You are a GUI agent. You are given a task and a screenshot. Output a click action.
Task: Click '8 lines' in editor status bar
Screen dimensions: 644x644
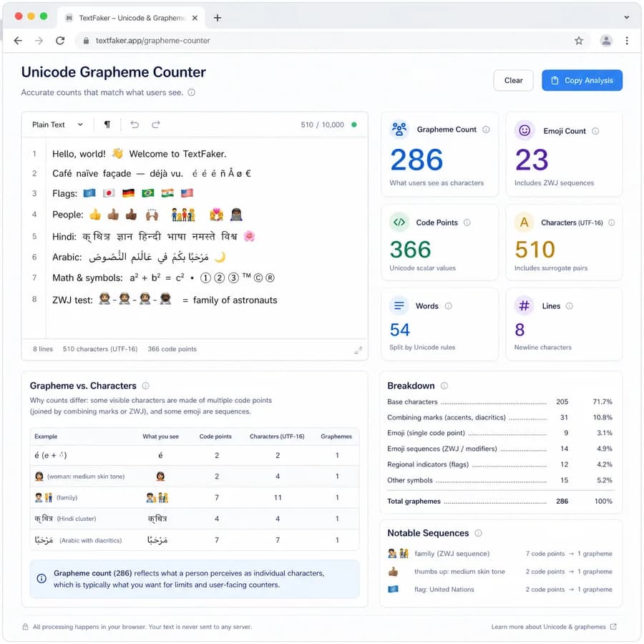tap(43, 349)
